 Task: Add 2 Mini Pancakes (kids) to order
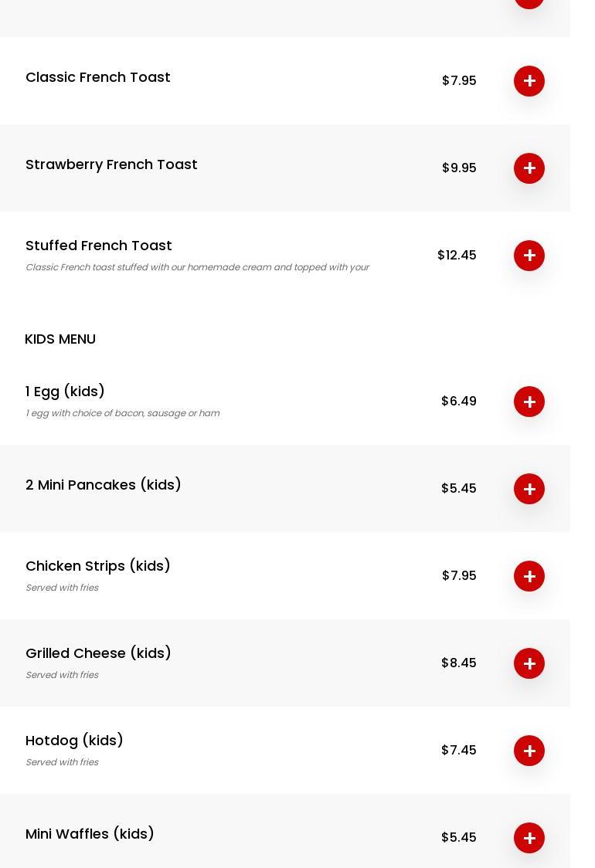click(x=529, y=489)
